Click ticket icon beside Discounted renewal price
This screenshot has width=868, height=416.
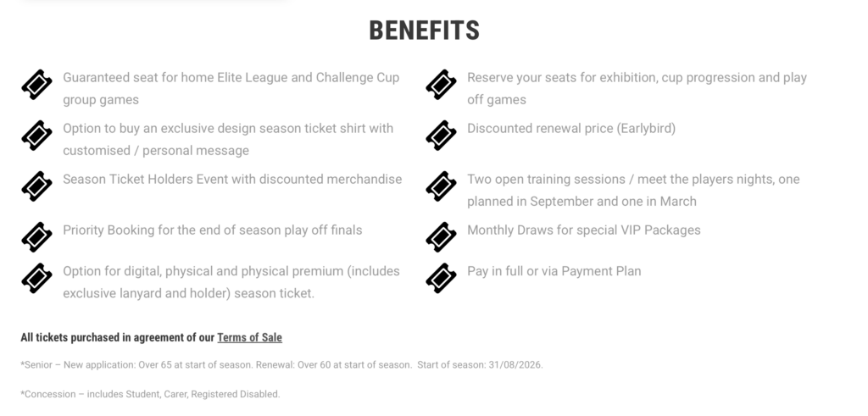point(441,136)
